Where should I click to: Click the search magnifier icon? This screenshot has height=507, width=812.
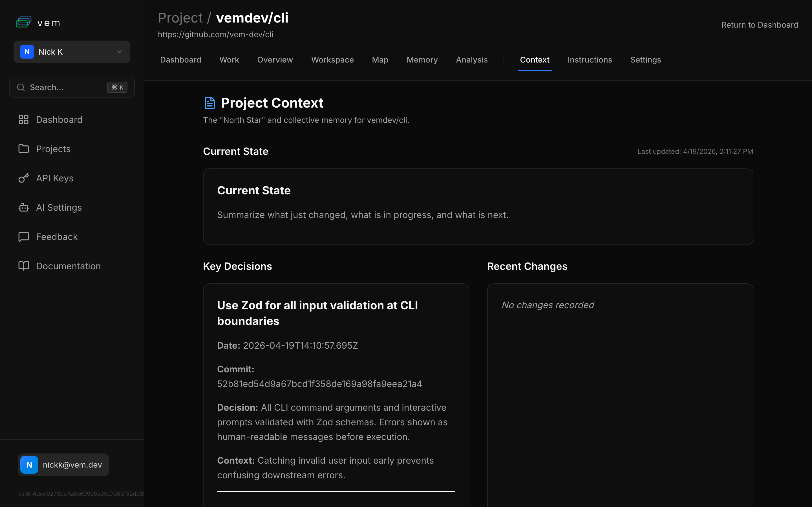point(21,88)
